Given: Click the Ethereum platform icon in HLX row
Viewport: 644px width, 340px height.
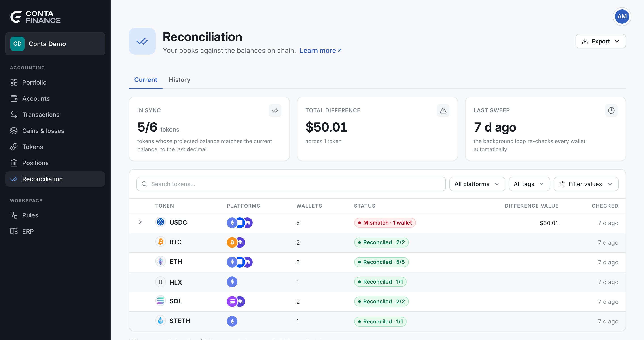Looking at the screenshot, I should point(232,282).
